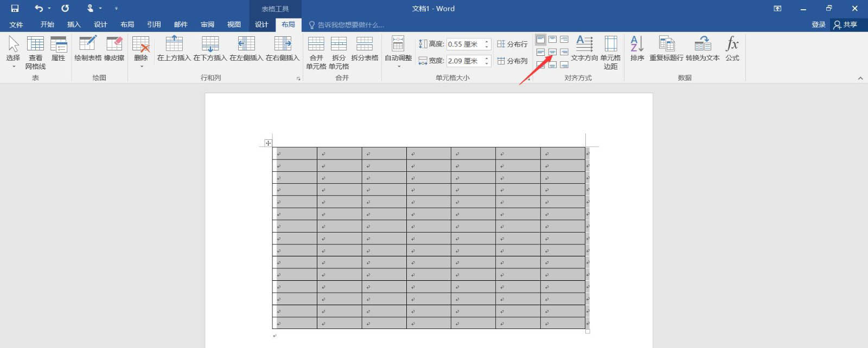Click 文字方向 text direction
The image size is (868, 348).
pos(584,49)
